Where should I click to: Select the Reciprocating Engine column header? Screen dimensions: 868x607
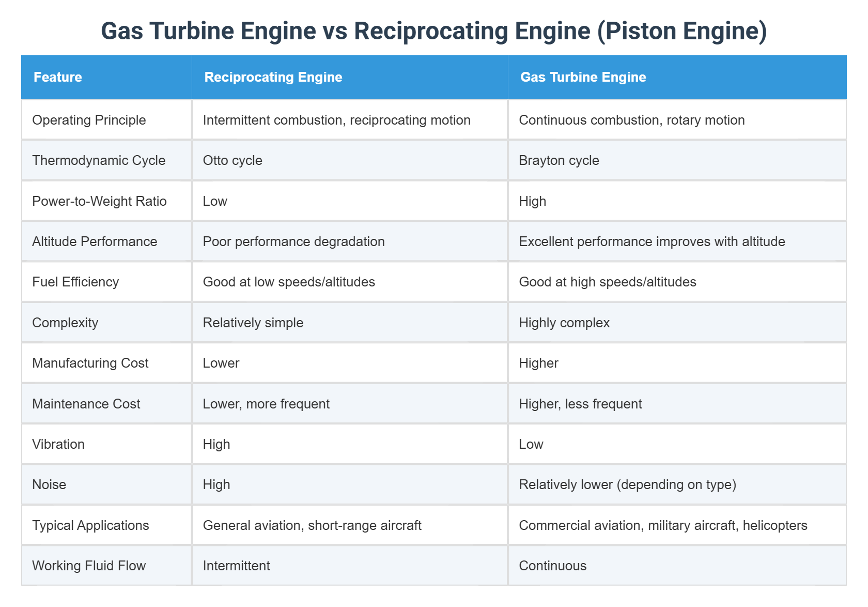(x=273, y=77)
